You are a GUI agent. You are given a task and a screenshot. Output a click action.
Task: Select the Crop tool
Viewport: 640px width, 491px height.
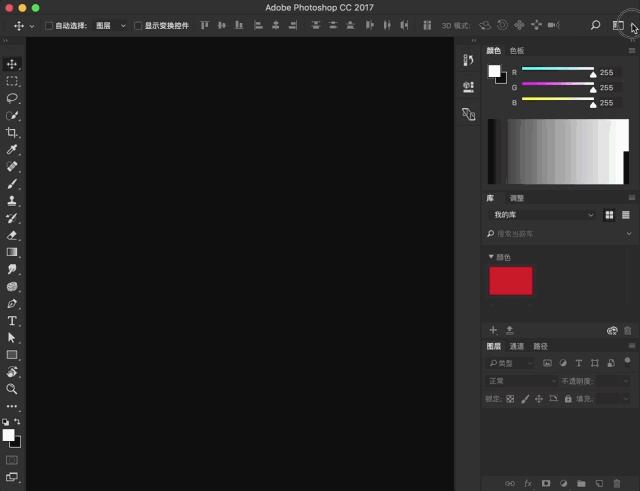pos(12,133)
